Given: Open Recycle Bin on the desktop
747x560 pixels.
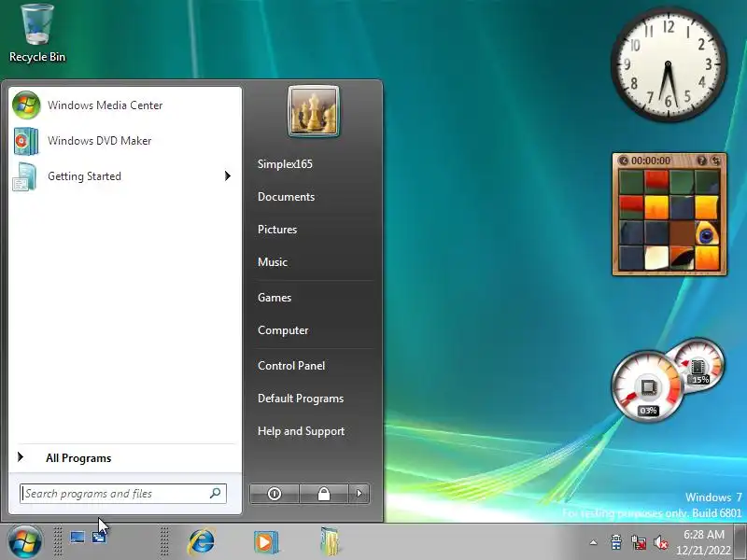Looking at the screenshot, I should pyautogui.click(x=37, y=35).
